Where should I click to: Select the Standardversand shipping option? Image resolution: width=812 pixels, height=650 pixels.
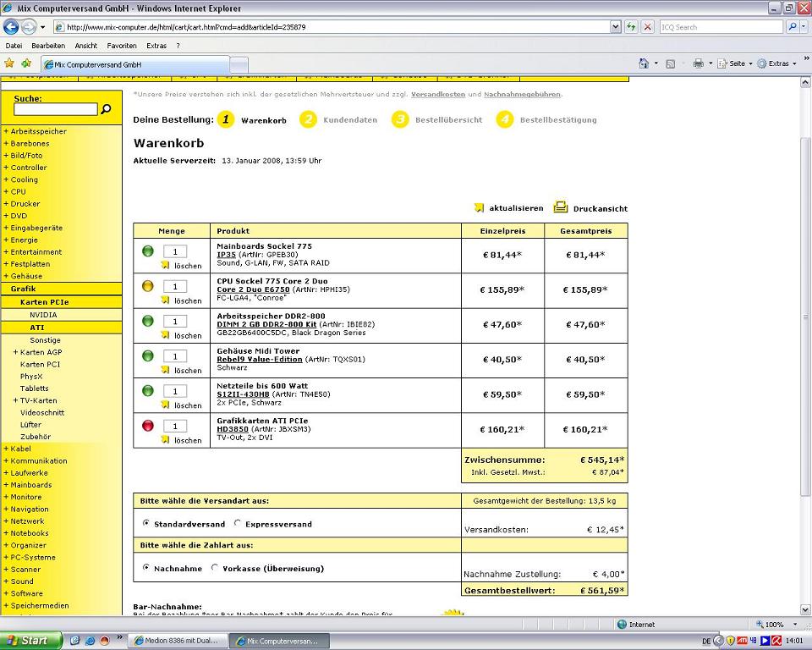[146, 524]
